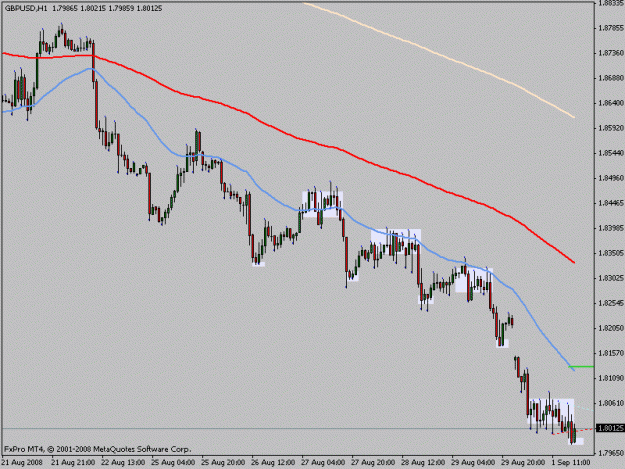Select the 1.82050 price axis label
The image size is (625, 469).
tap(611, 328)
